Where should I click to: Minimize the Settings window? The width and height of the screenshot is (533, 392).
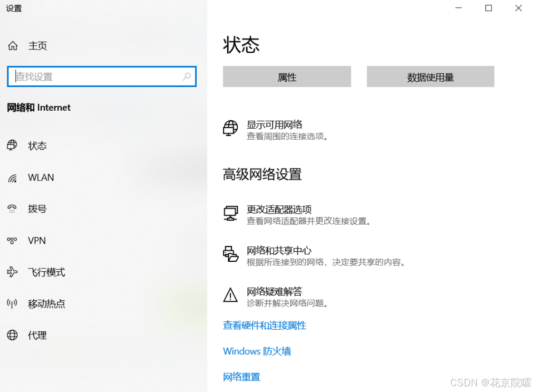458,8
